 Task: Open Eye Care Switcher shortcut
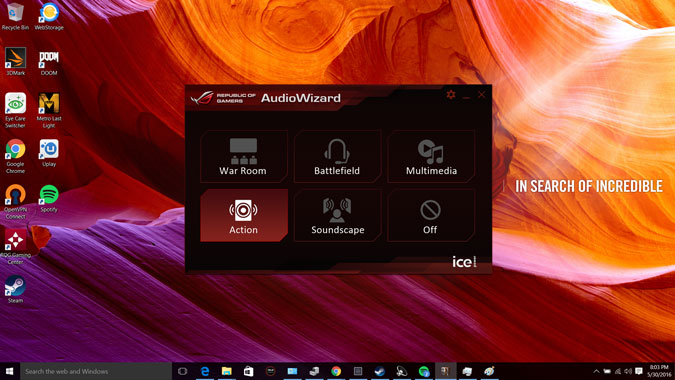15,111
